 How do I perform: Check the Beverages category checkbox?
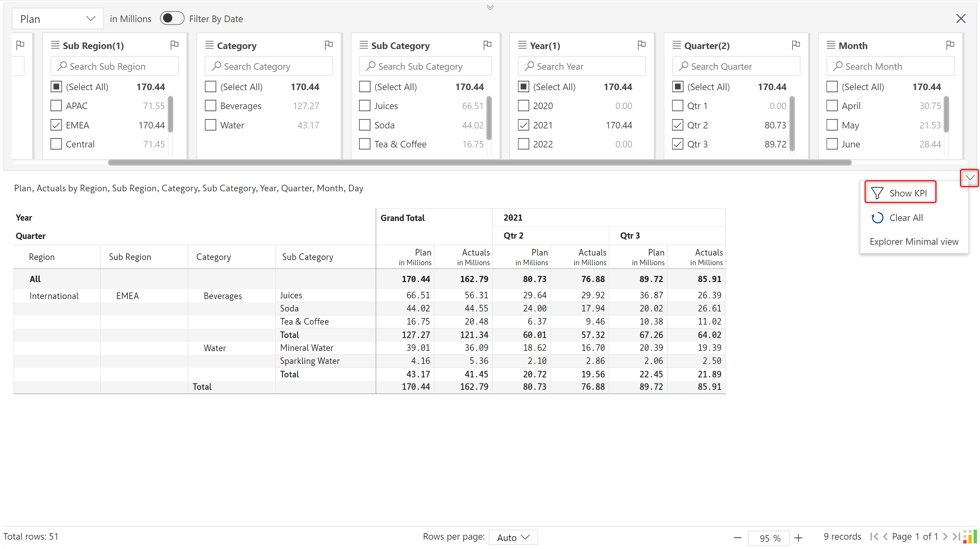click(x=210, y=106)
